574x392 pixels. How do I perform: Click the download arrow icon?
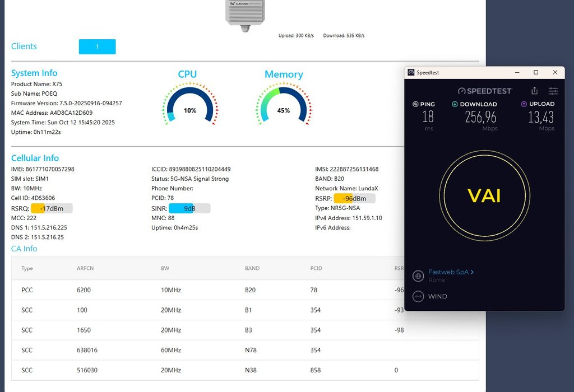tap(455, 104)
